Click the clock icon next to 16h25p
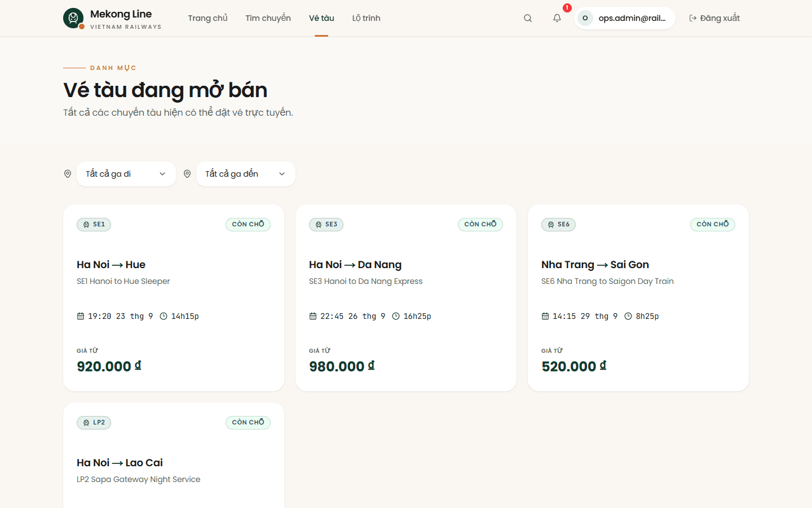Screen dimensions: 812x508 click(x=396, y=316)
